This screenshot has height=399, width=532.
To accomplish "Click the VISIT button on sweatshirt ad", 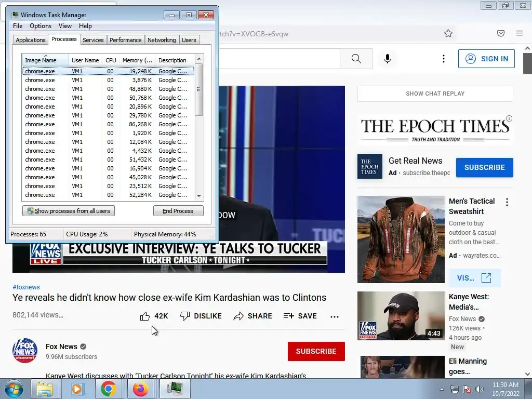I will click(474, 278).
